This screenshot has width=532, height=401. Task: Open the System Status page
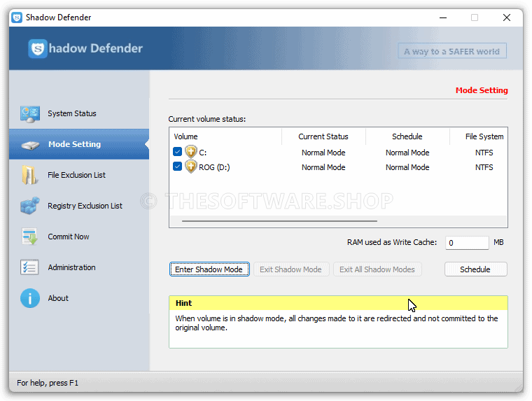pyautogui.click(x=72, y=113)
